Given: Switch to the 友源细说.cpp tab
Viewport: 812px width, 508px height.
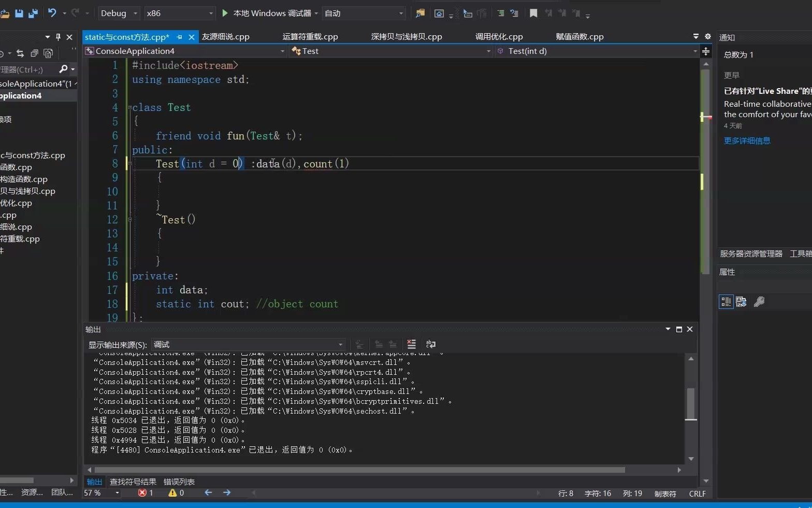Looking at the screenshot, I should [x=225, y=37].
